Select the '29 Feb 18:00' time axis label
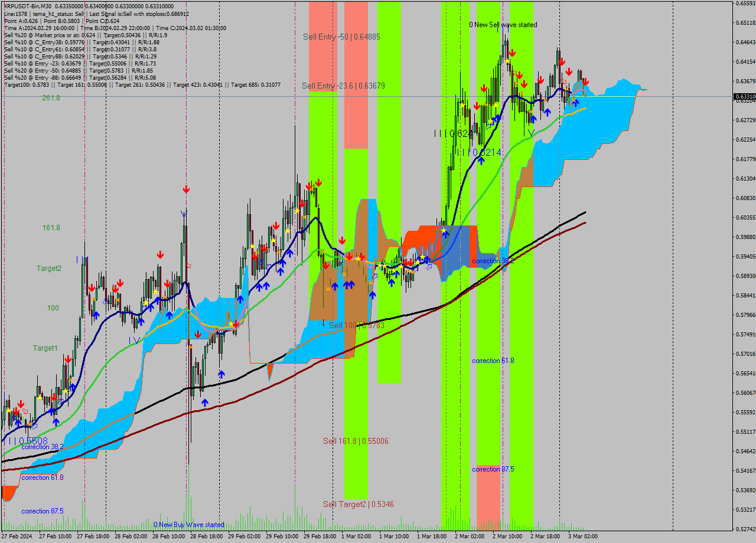756x543 pixels. pyautogui.click(x=320, y=537)
